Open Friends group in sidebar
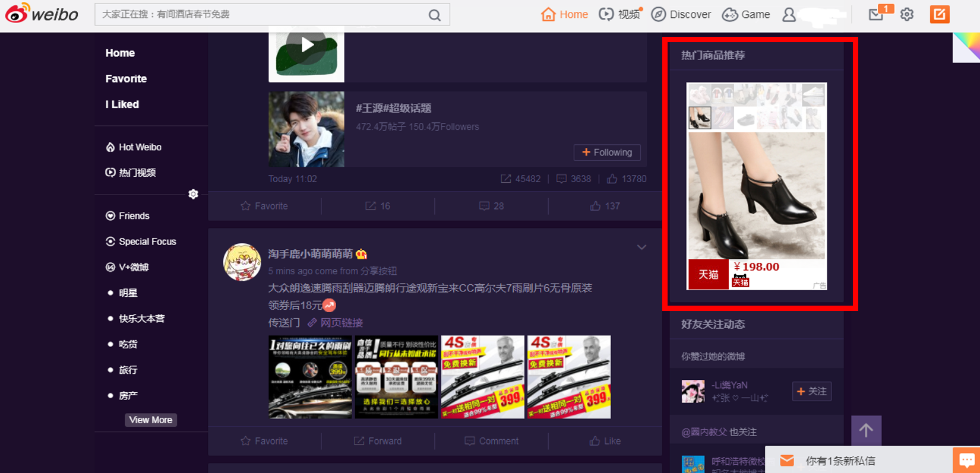This screenshot has height=473, width=980. point(127,216)
